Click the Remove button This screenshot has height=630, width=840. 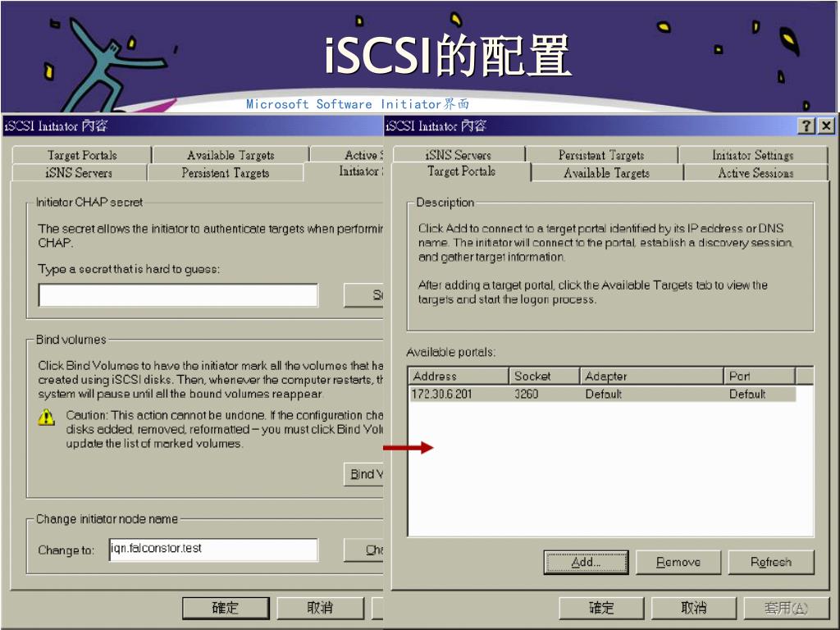(678, 562)
